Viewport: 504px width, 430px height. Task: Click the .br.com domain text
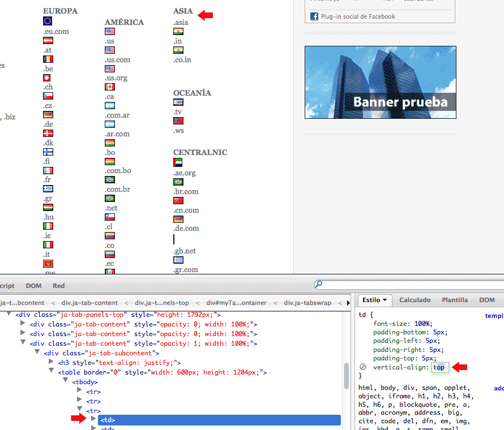click(x=186, y=192)
